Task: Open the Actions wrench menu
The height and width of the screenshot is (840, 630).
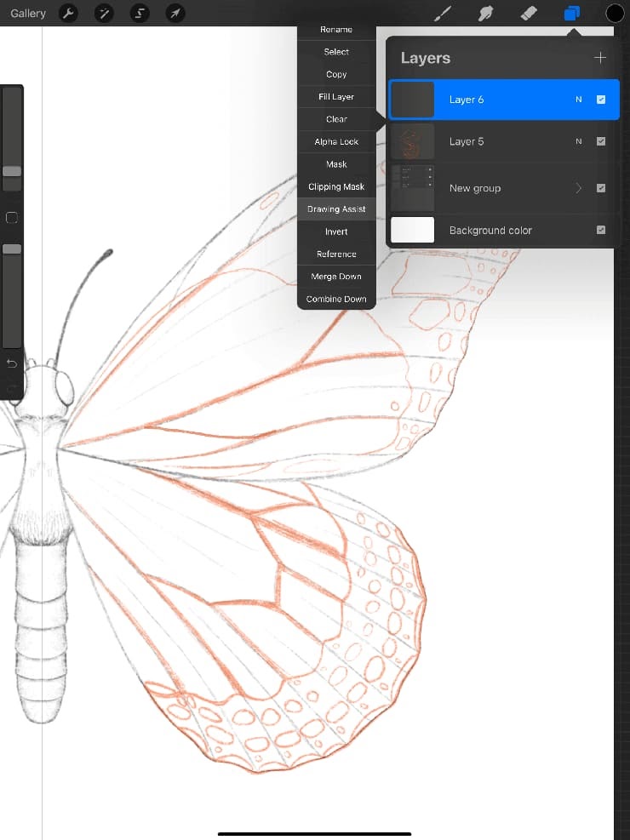Action: [68, 13]
